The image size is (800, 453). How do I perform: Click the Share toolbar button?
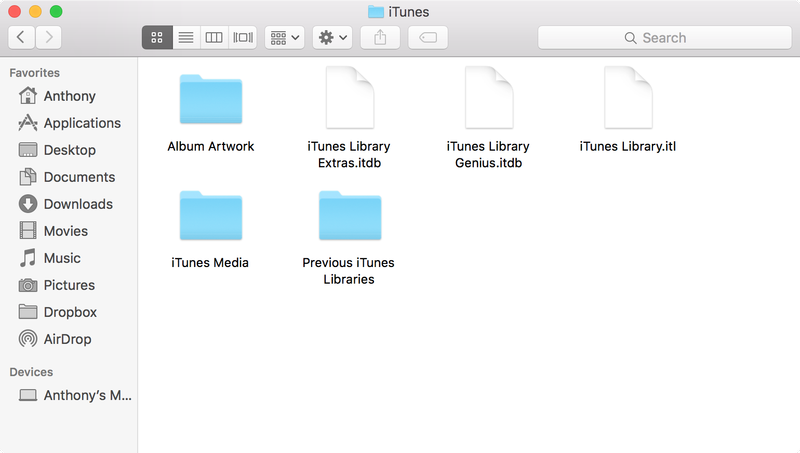(x=380, y=37)
